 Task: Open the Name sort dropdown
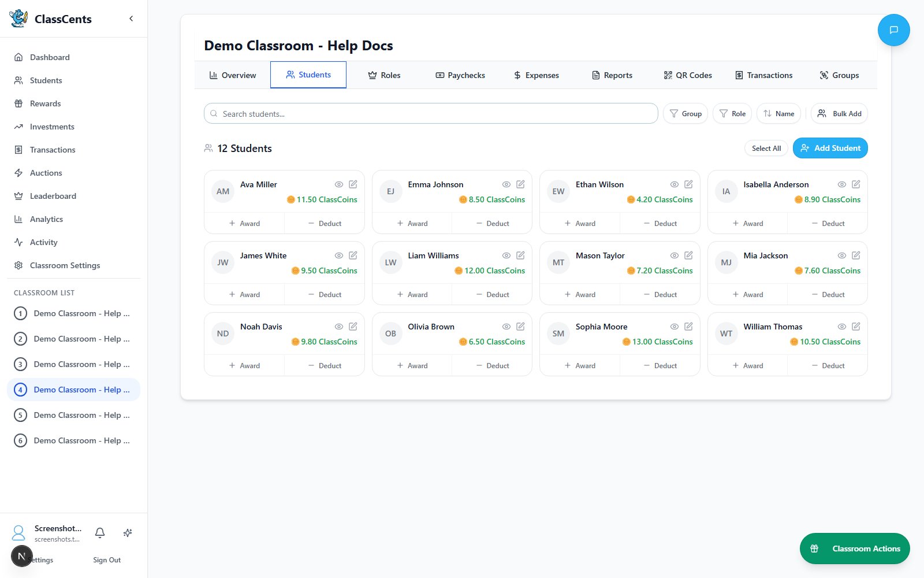(x=779, y=113)
